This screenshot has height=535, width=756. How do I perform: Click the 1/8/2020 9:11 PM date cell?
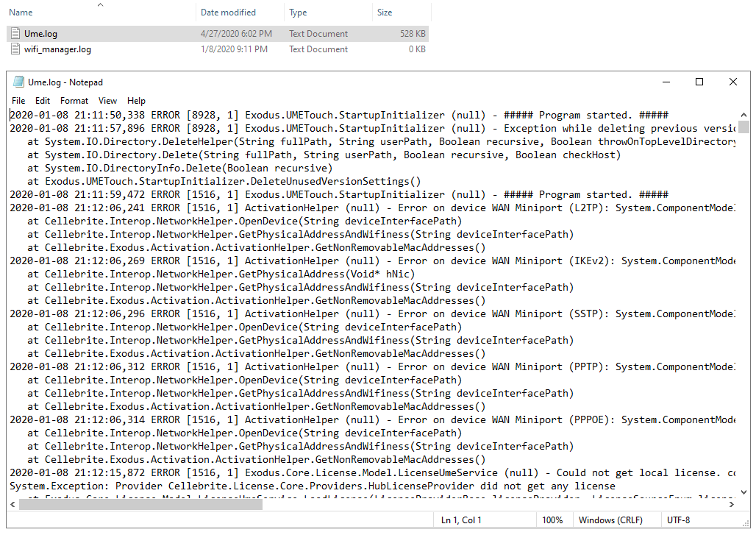(234, 49)
